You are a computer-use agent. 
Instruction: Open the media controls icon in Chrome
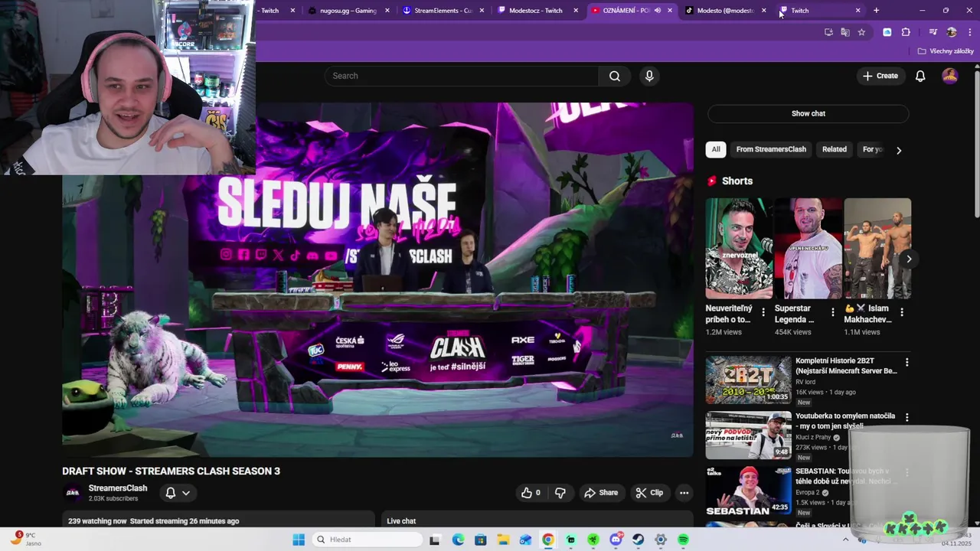pos(933,32)
